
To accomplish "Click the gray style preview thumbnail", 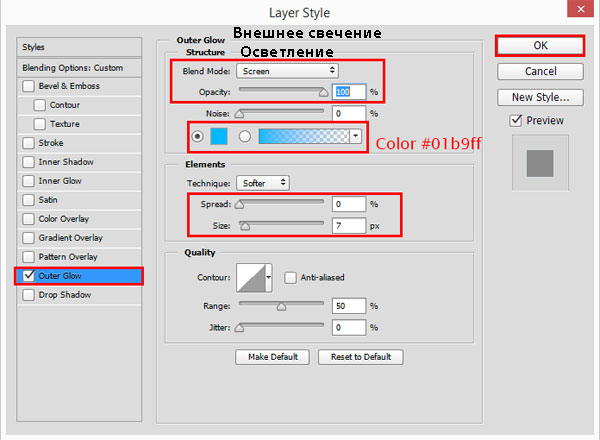I will (x=540, y=163).
